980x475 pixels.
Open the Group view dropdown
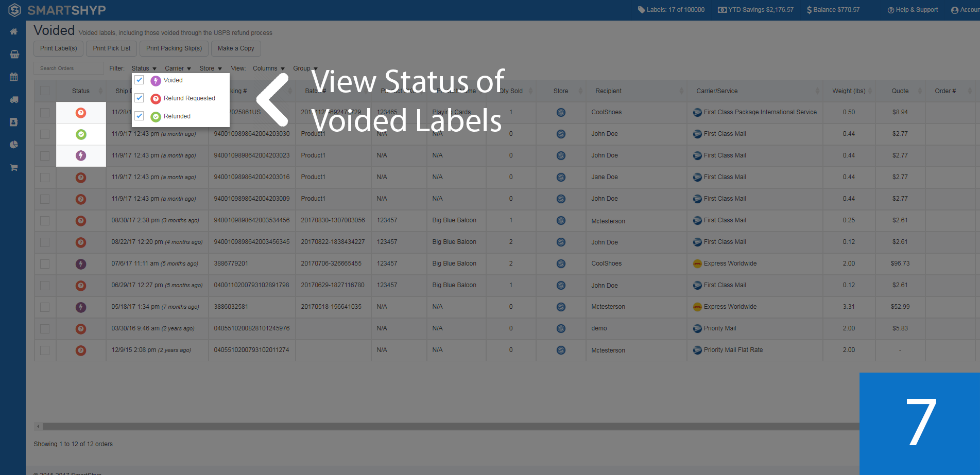[x=305, y=68]
